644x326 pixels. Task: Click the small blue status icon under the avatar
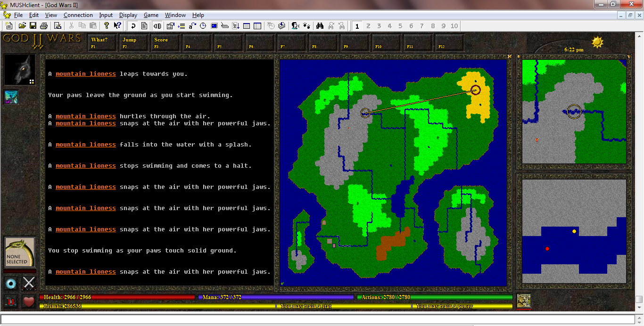pos(11,97)
